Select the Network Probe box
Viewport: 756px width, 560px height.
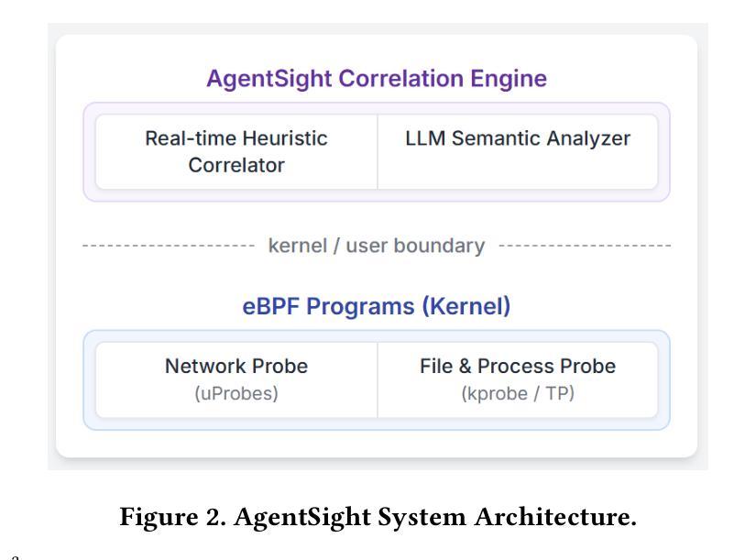236,379
